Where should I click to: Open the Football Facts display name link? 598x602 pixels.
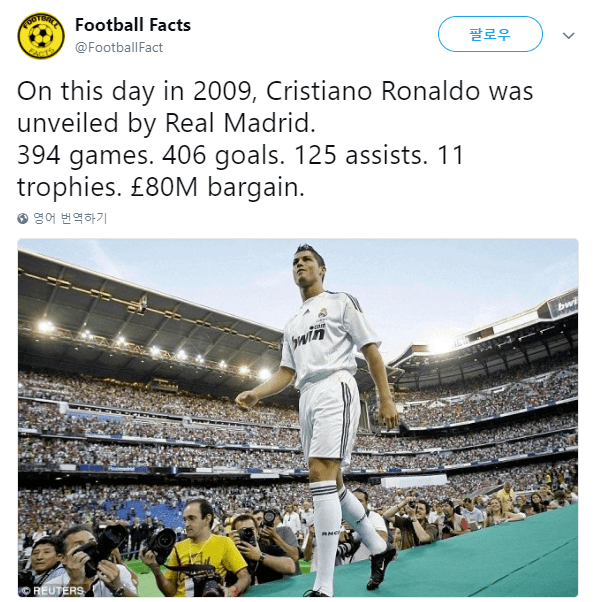tap(133, 25)
